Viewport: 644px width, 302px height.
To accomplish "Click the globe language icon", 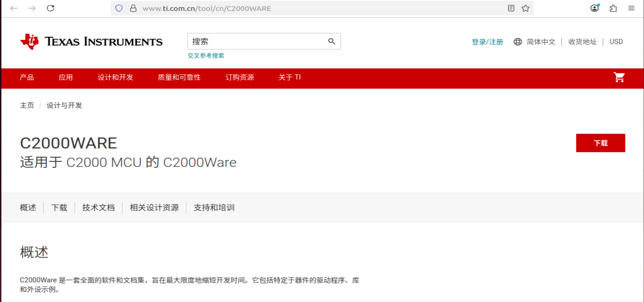I will coord(518,42).
